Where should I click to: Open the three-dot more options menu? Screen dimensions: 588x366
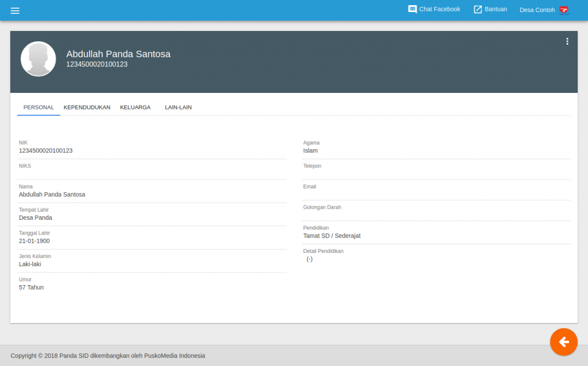tap(567, 41)
